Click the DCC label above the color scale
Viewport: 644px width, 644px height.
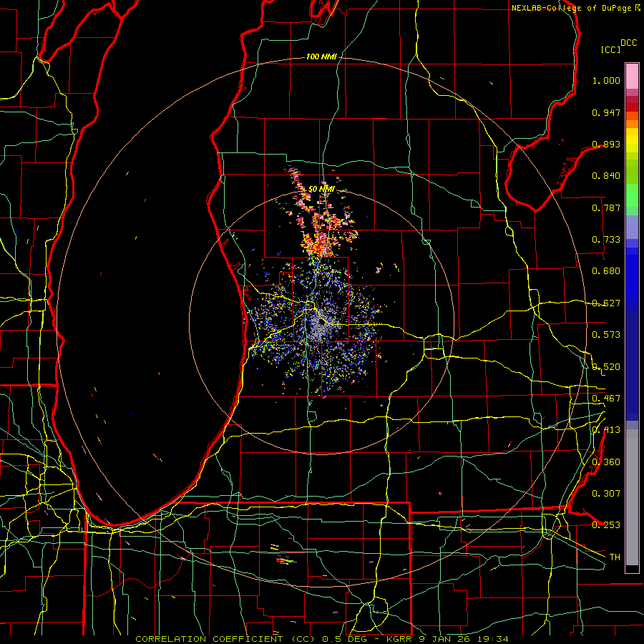click(628, 43)
